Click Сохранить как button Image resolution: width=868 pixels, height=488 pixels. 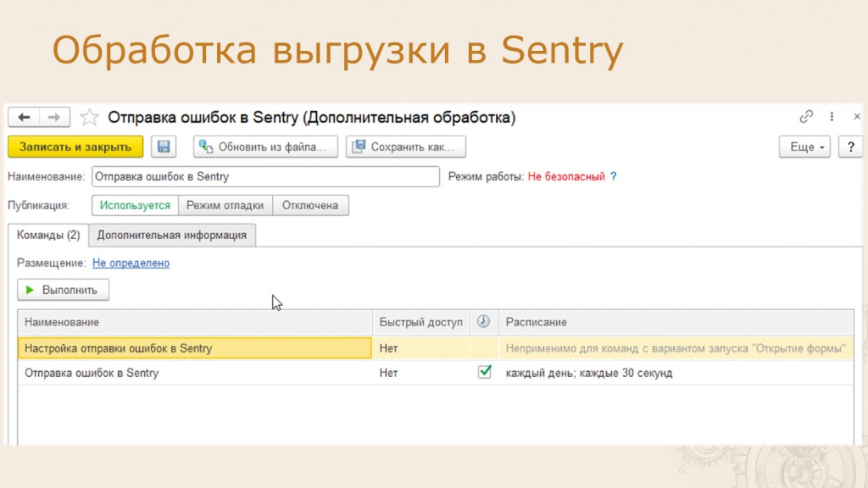pos(406,147)
